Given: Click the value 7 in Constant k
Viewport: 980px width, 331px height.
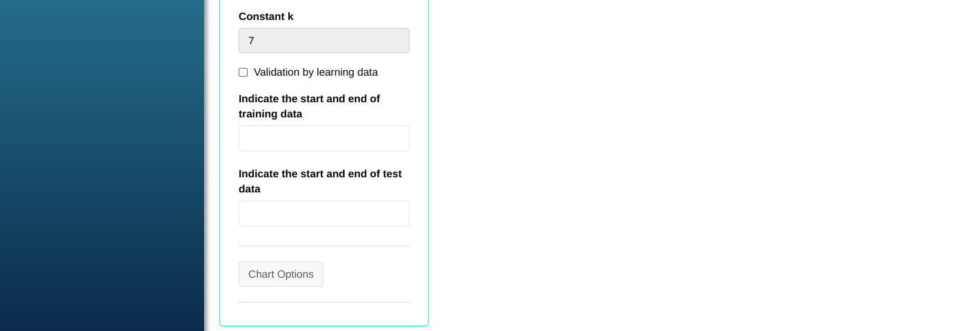Looking at the screenshot, I should click(x=251, y=41).
